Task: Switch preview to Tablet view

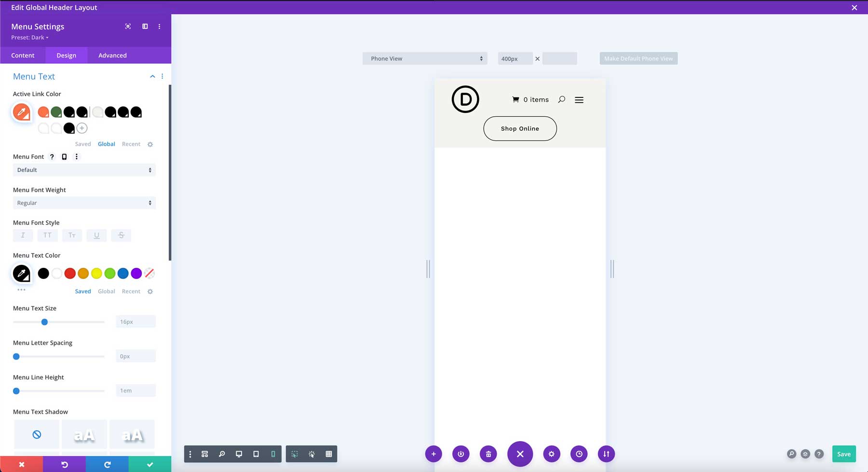Action: tap(256, 454)
